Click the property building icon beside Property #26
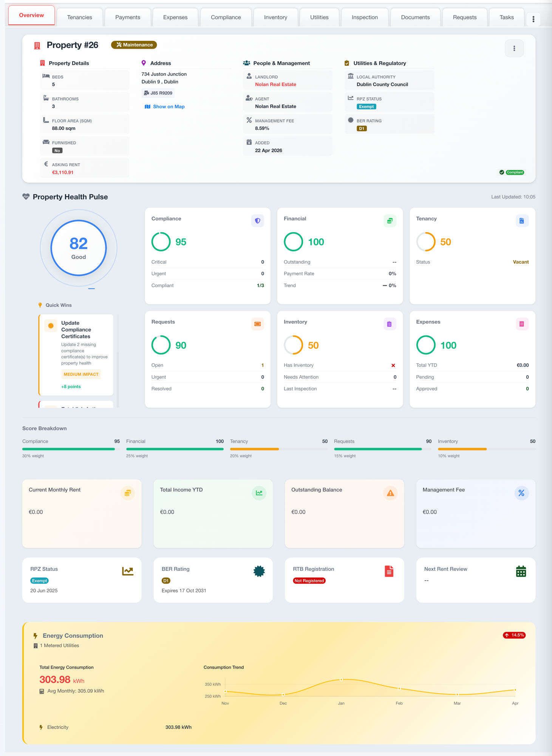The height and width of the screenshot is (756, 552). tap(37, 46)
